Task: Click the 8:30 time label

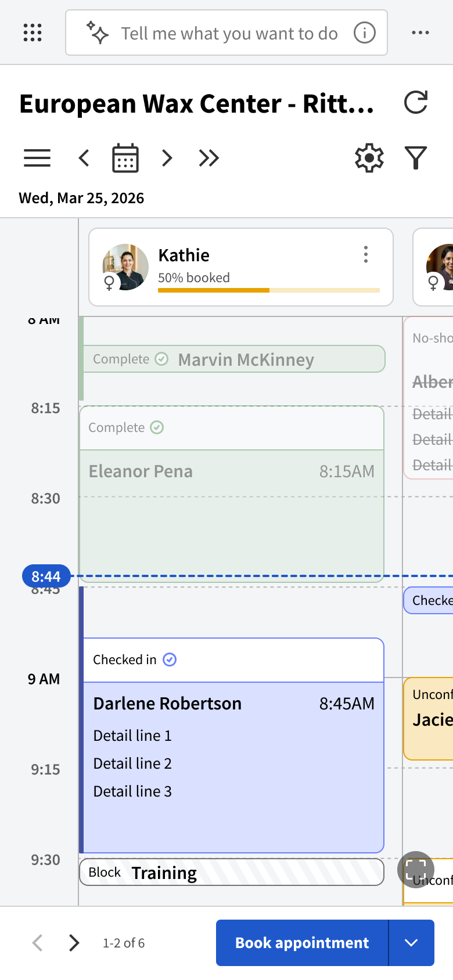Action: tap(46, 498)
